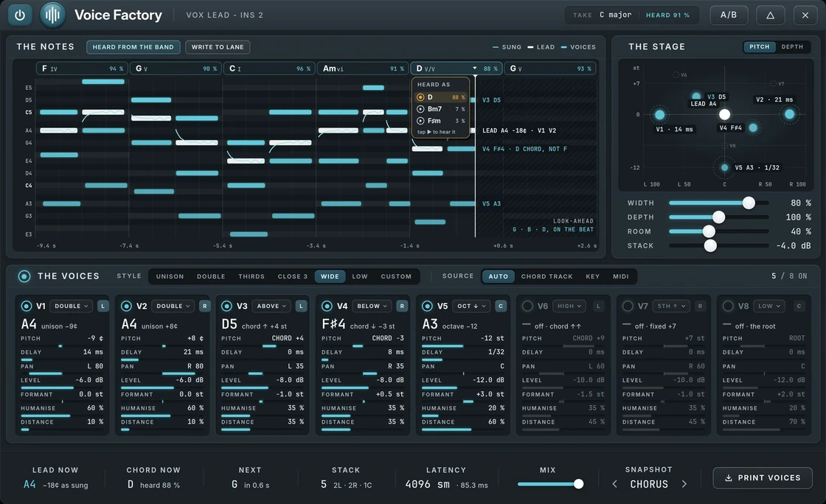826x504 pixels.
Task: Click V7 pan side R badge
Action: point(700,306)
